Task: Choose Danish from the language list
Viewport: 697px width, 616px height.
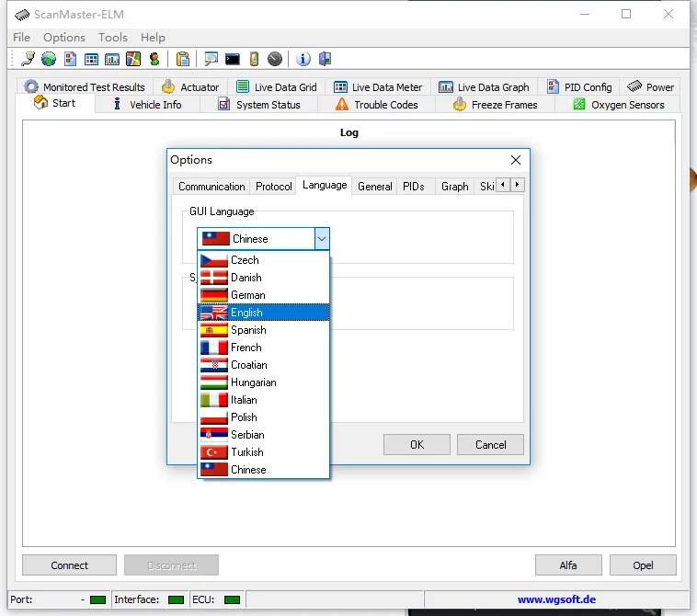Action: 263,278
